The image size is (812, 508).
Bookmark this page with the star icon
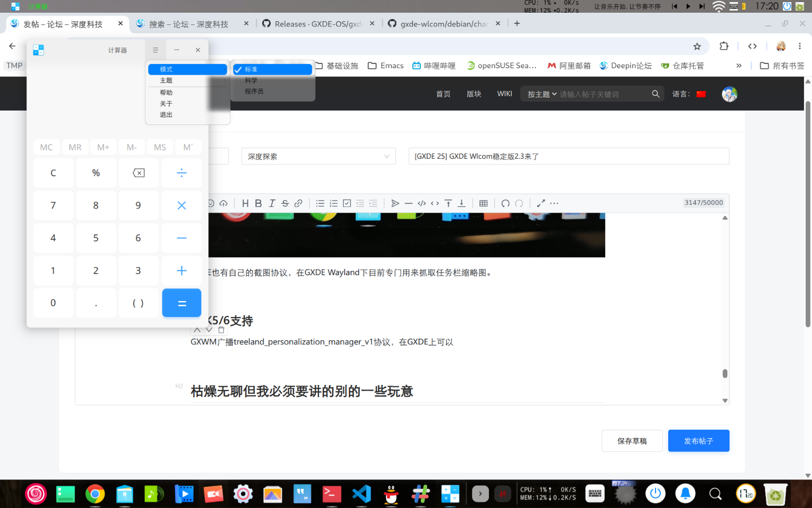[x=697, y=47]
